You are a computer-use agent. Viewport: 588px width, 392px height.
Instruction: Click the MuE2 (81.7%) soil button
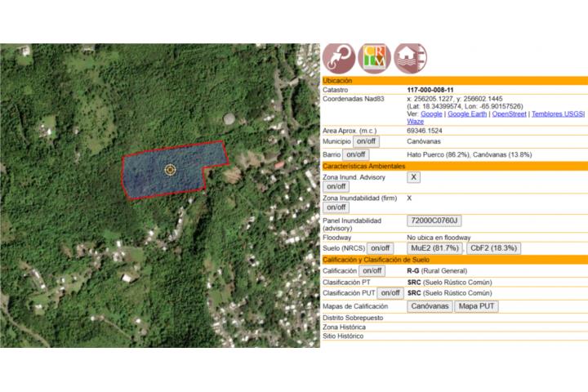(434, 248)
